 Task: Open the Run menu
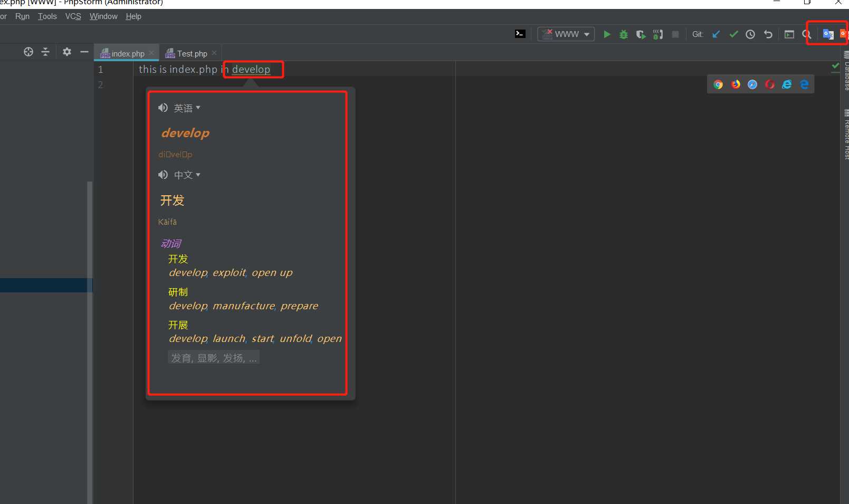pyautogui.click(x=22, y=16)
